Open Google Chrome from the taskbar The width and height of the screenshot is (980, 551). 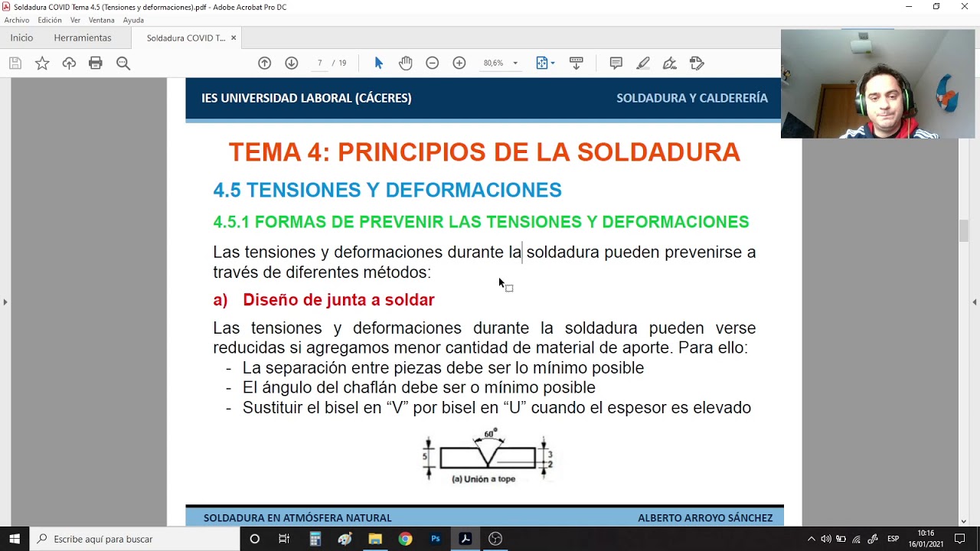(x=405, y=539)
